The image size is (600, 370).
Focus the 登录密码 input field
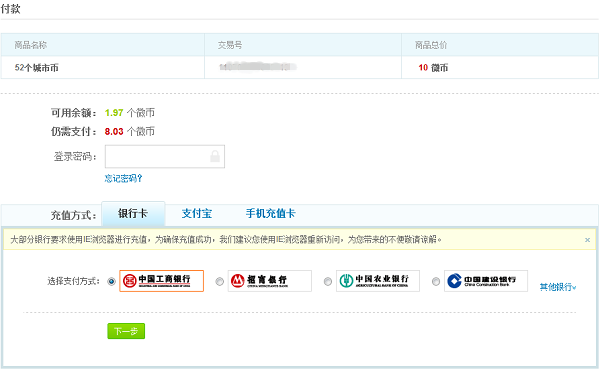coord(165,156)
